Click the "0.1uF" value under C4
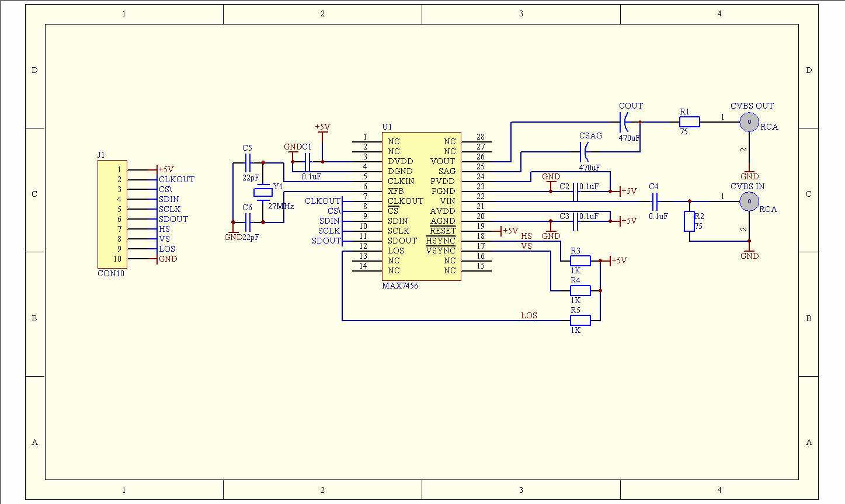The image size is (845, 504). 658,216
